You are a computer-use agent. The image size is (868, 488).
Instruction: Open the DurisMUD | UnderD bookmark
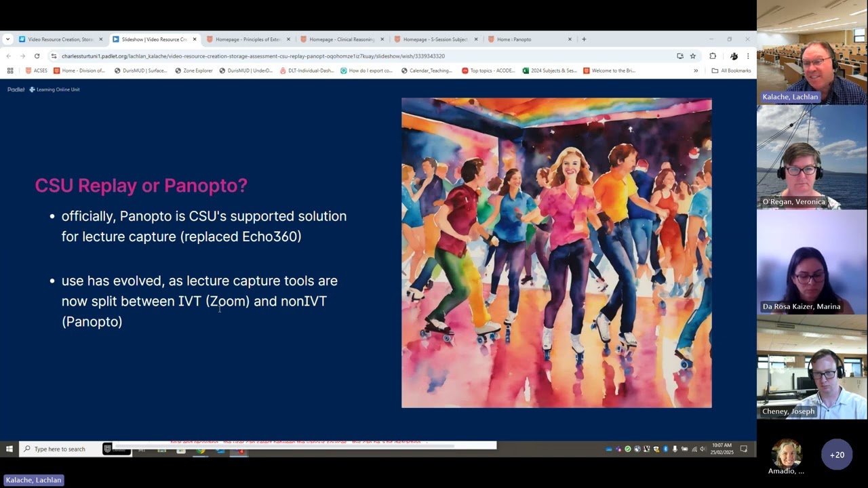(245, 70)
